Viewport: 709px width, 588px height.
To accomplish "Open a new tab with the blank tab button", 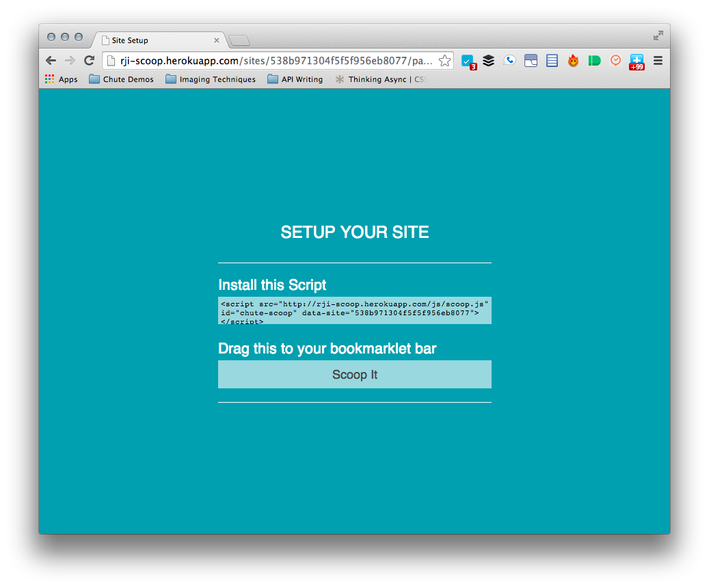I will (239, 41).
